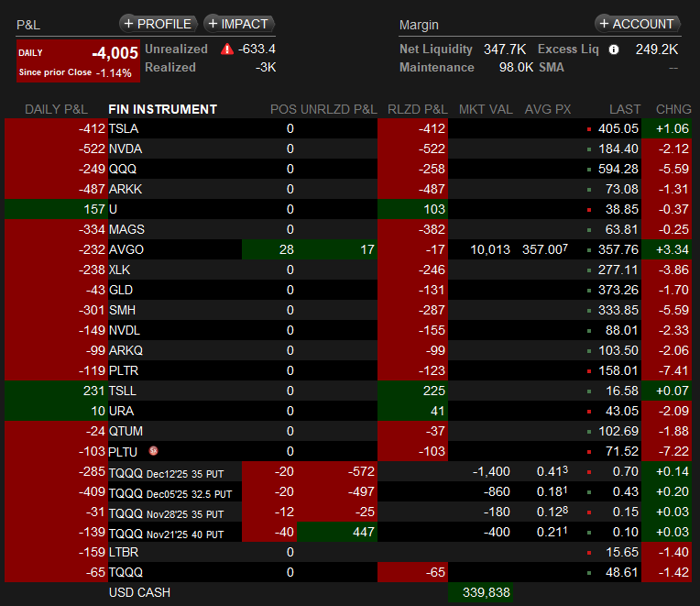Click the Net Liquidity value 347.7K
Viewport: 700px width, 606px height.
point(505,50)
